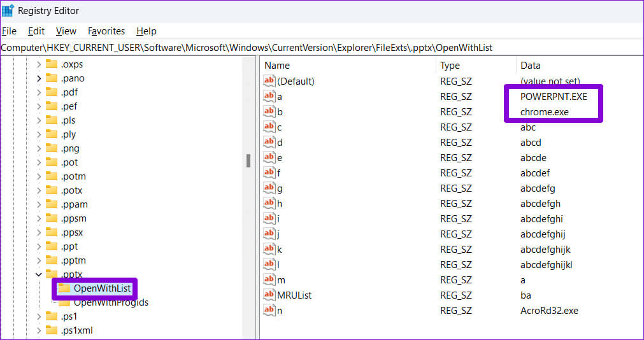The image size is (644, 340).
Task: Click the string icon for (Default) value
Action: click(x=269, y=81)
